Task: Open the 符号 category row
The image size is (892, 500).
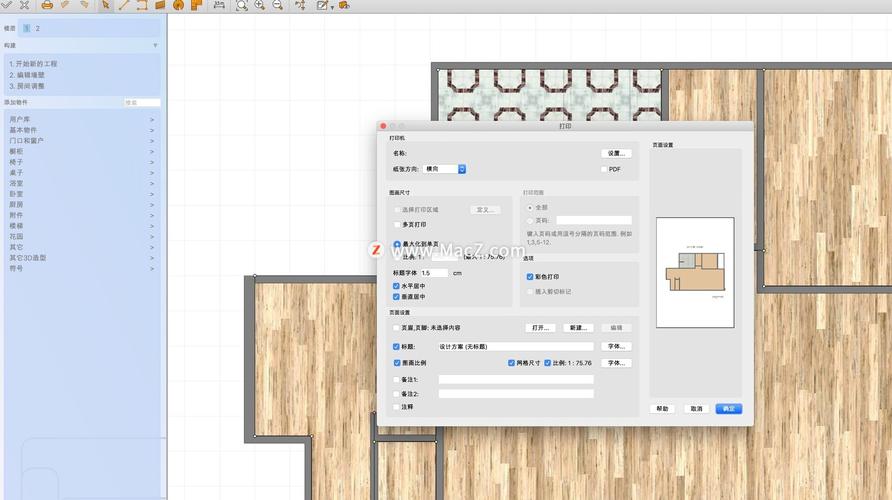Action: [x=82, y=268]
